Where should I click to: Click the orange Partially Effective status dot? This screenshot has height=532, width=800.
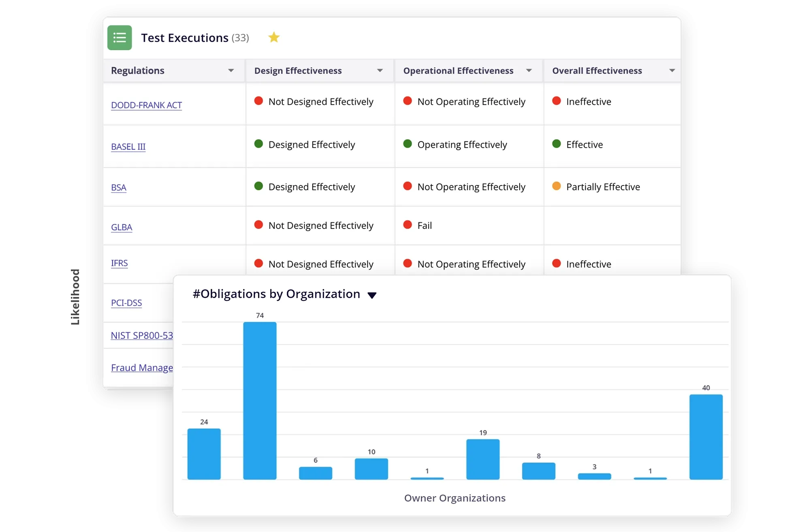click(557, 186)
